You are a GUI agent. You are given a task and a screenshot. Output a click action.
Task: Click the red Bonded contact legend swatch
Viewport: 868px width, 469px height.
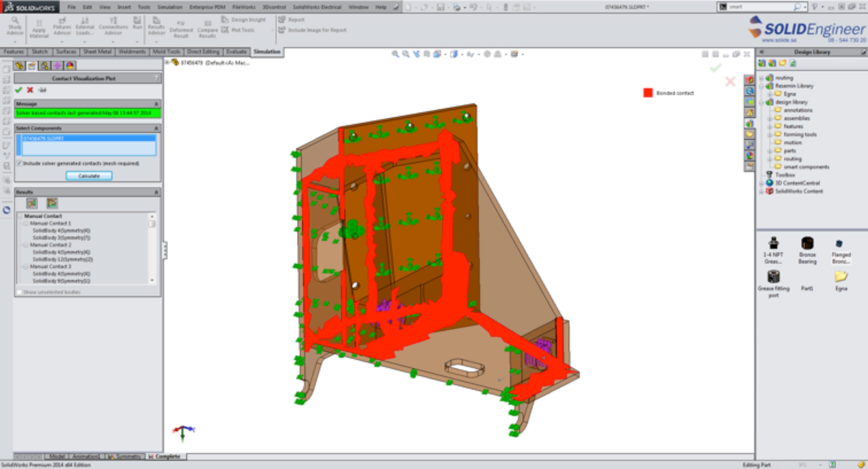648,93
